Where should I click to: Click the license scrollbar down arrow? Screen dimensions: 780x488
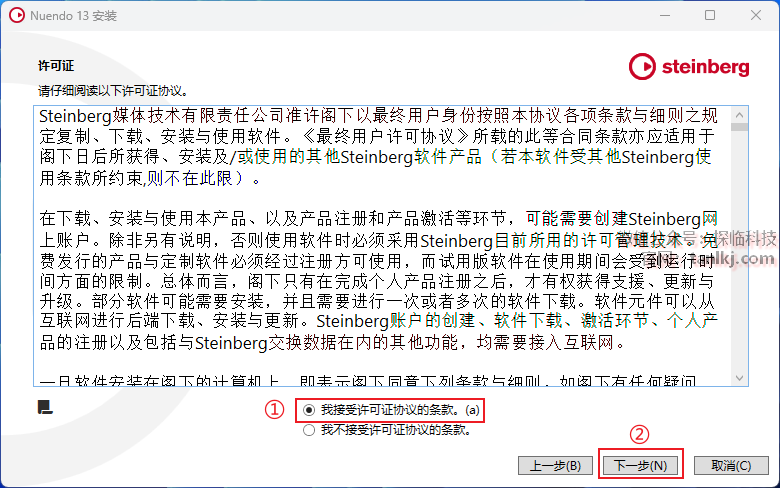740,378
